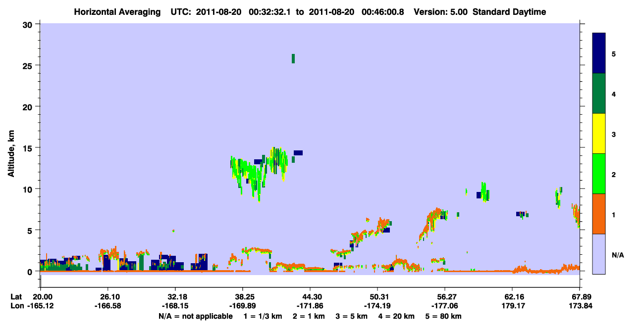This screenshot has height=330, width=644.
Task: Click the dark blue colorbar segment labeled 5
Action: coord(599,53)
